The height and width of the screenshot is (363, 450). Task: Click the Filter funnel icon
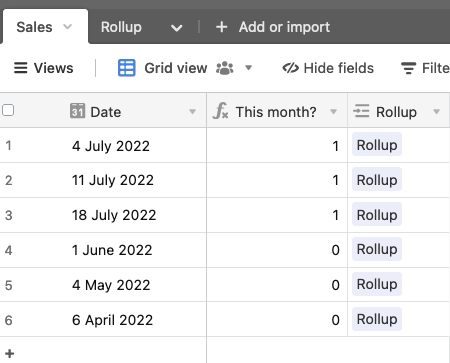coord(408,68)
